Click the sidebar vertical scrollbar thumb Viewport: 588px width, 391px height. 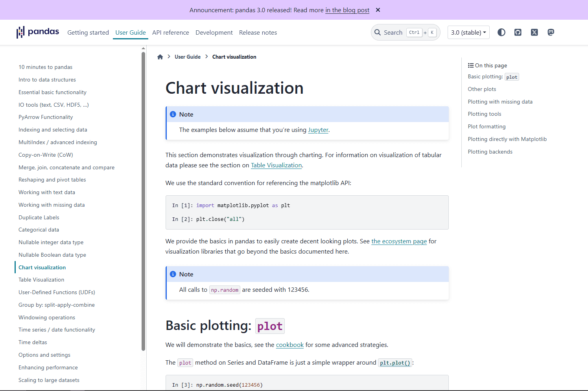tap(143, 201)
